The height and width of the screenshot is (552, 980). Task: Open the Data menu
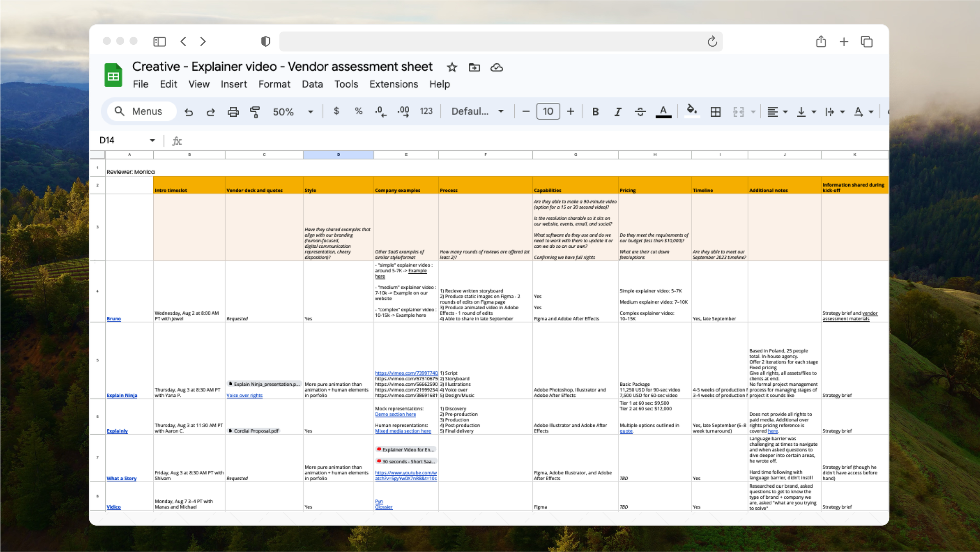point(312,84)
